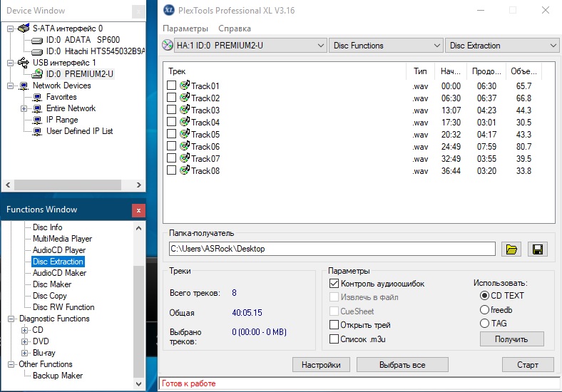
Task: Select the TAG radio button
Action: [x=484, y=323]
